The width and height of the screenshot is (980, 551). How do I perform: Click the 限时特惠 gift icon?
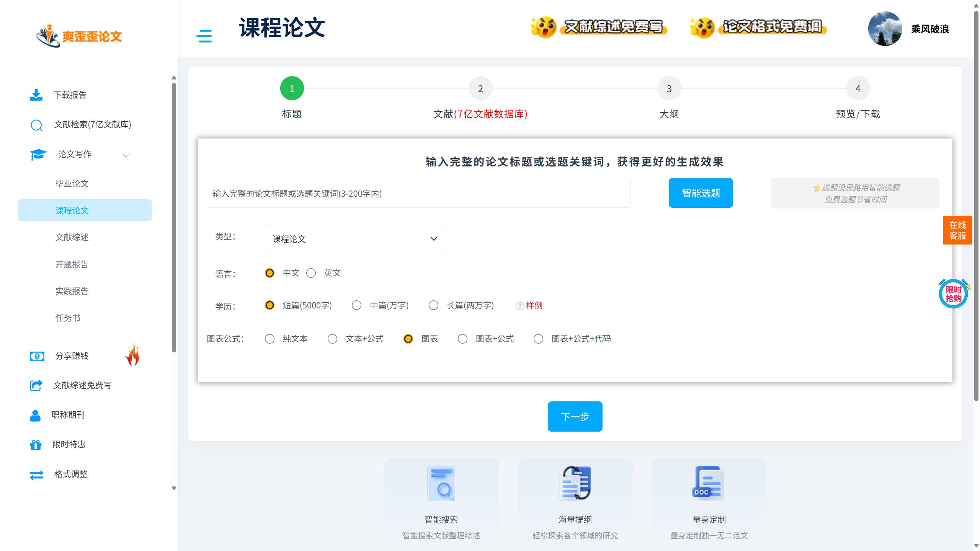pyautogui.click(x=36, y=445)
